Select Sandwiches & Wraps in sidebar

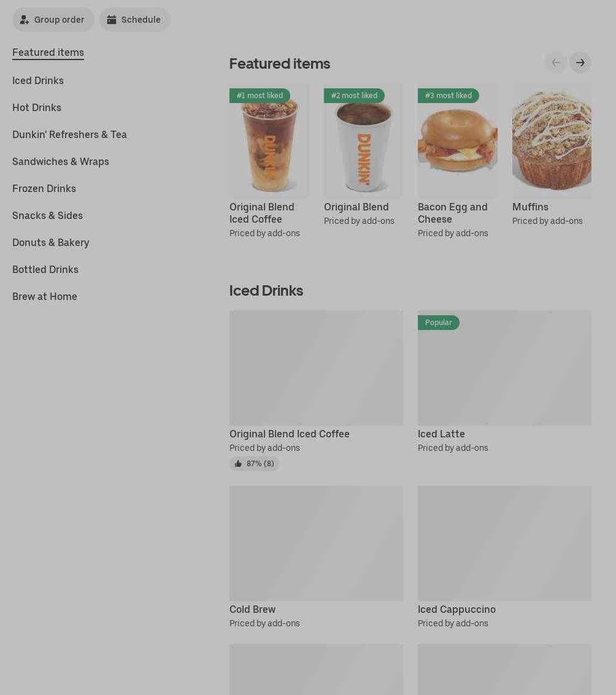coord(61,162)
